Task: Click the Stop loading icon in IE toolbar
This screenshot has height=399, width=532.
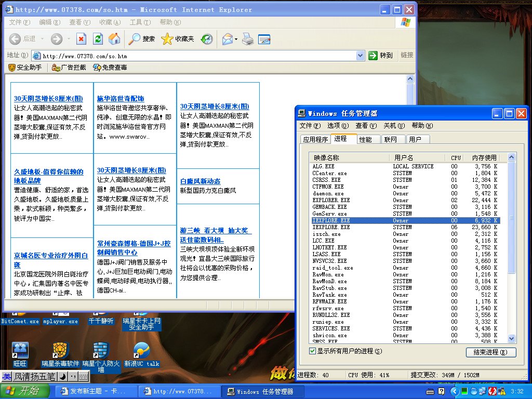Action: tap(81, 39)
